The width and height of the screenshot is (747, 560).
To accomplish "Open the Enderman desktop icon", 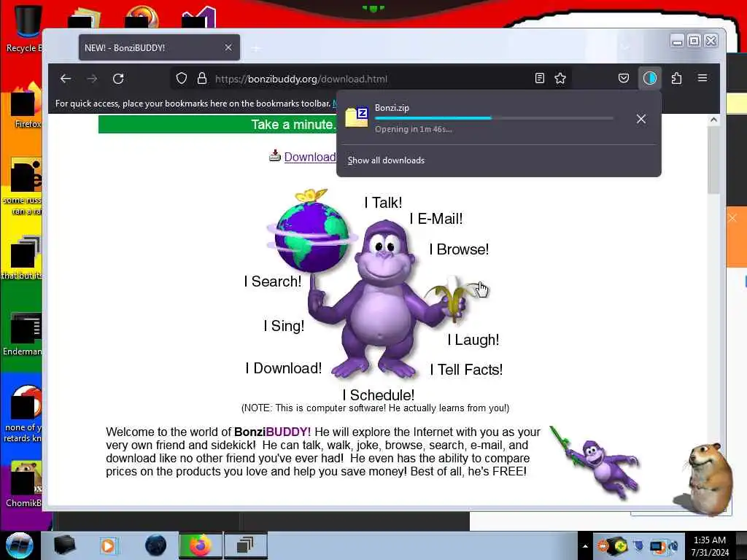I will coord(24,334).
